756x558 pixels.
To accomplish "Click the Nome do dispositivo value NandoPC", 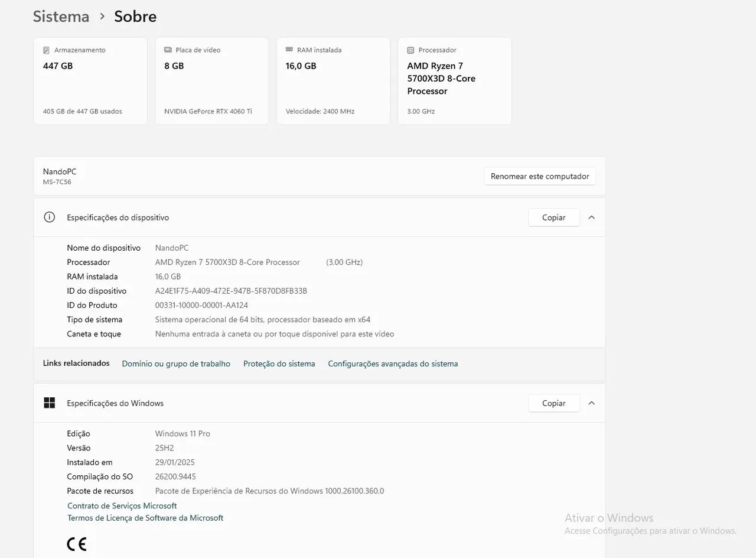I will coord(172,248).
